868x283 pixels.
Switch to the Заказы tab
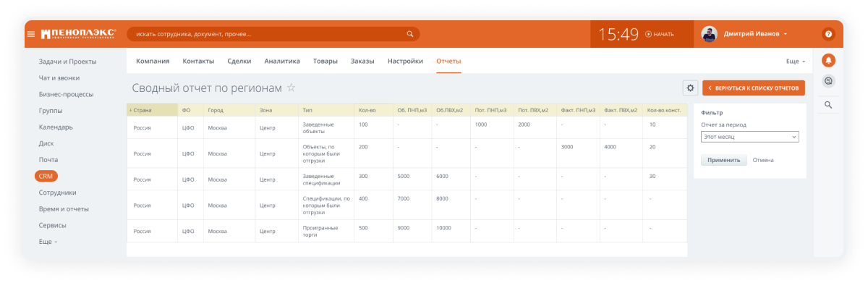[x=362, y=62]
